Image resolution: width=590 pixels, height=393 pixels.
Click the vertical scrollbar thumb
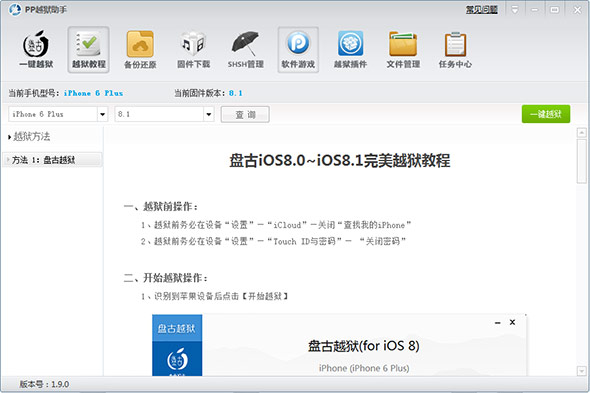581,161
